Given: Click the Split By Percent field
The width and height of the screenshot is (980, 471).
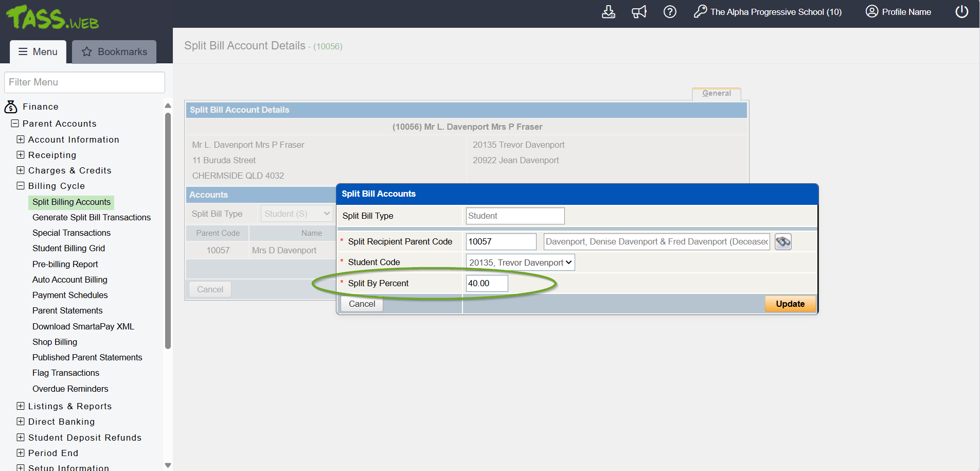Looking at the screenshot, I should click(x=487, y=283).
